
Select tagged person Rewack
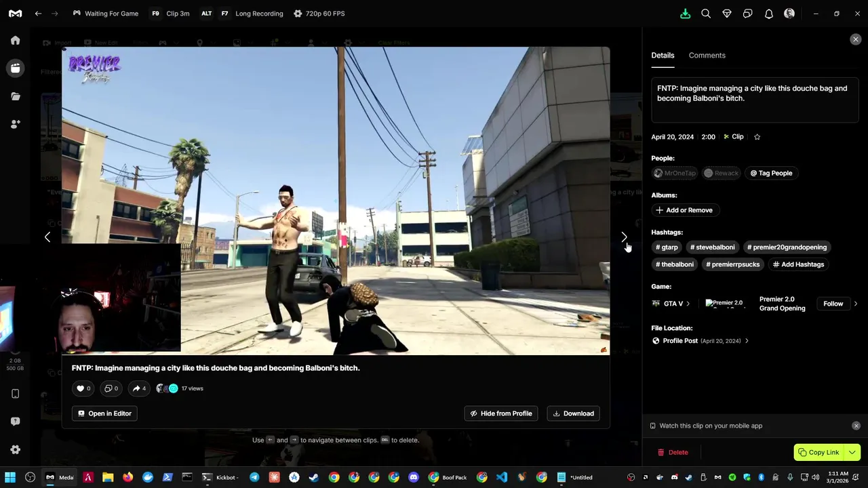721,173
